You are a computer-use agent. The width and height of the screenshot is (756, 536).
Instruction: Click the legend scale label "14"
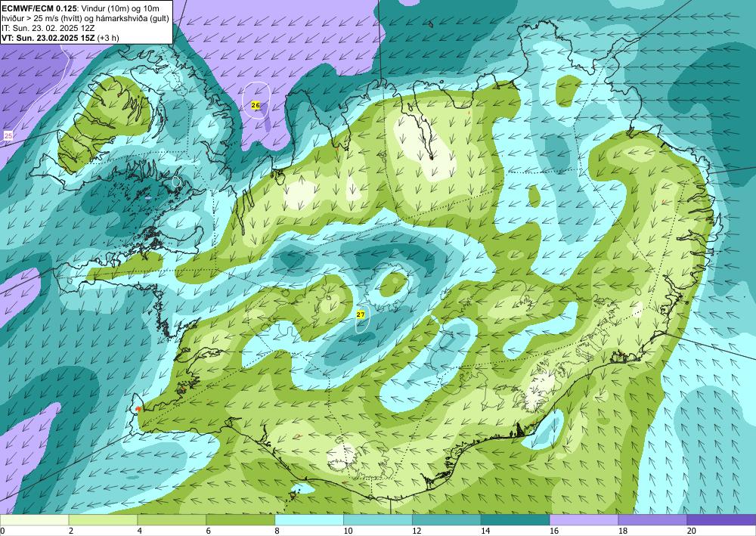(x=485, y=531)
